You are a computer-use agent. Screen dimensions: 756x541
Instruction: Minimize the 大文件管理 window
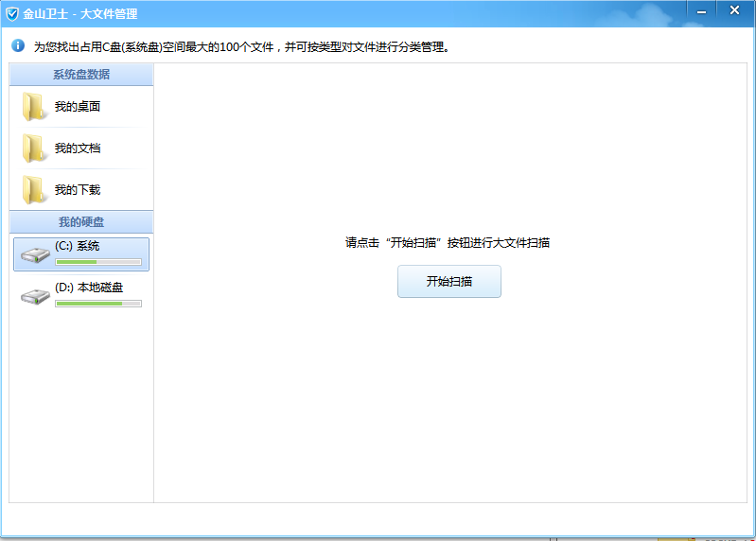click(701, 11)
